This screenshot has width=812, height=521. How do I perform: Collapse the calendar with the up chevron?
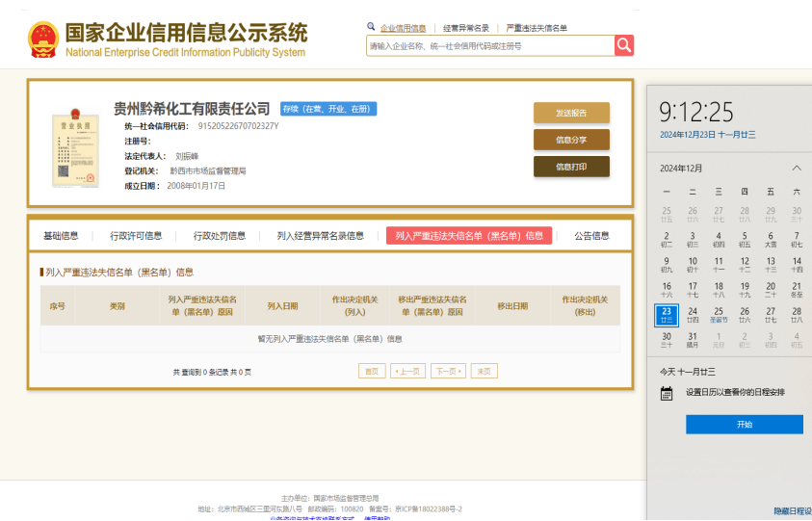point(796,169)
